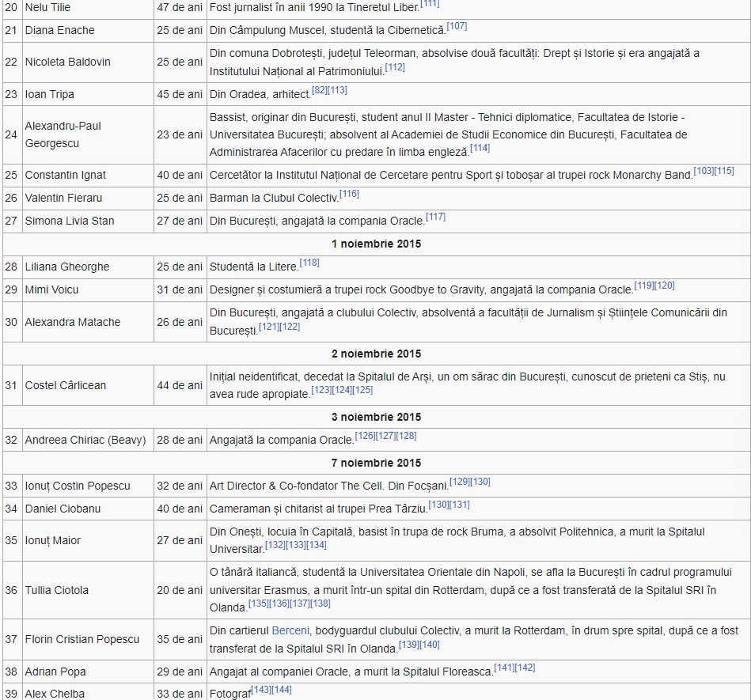
Task: Open citation [114] for Alexandru-Paul Georgescu
Action: point(480,147)
